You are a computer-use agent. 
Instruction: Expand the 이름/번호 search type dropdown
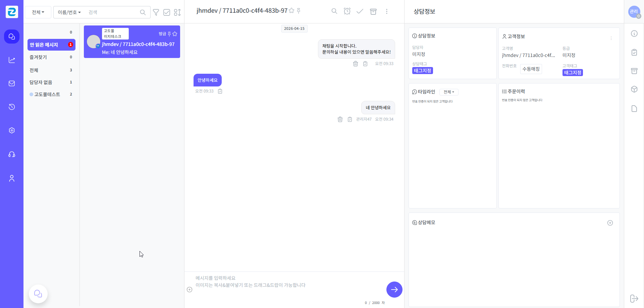69,12
